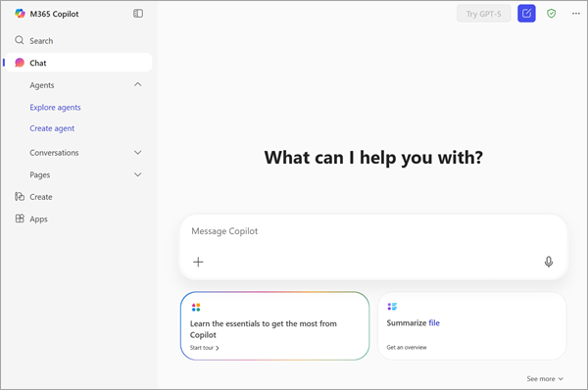Viewport: 588px width, 390px height.
Task: Expand the Pages section chevron
Action: (x=138, y=174)
